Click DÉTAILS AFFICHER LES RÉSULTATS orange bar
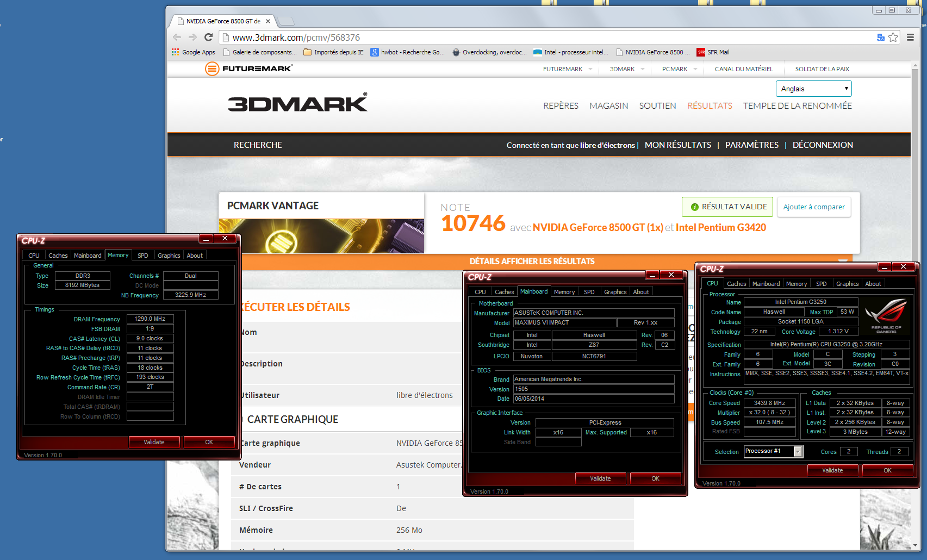 pyautogui.click(x=532, y=261)
